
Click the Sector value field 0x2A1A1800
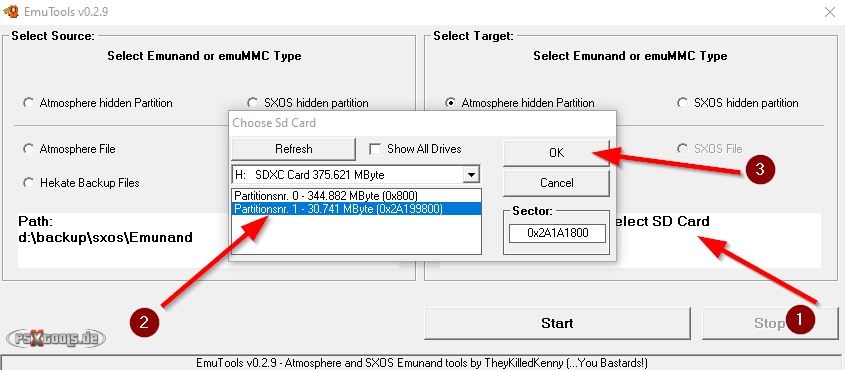pos(557,233)
